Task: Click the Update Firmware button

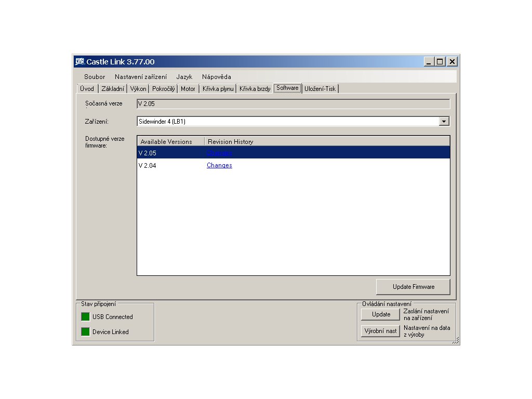Action: click(x=413, y=287)
